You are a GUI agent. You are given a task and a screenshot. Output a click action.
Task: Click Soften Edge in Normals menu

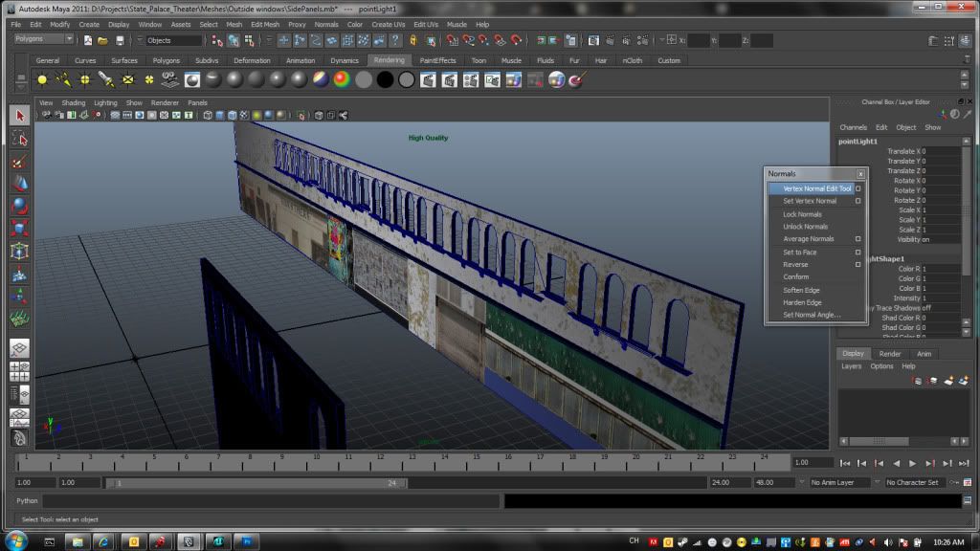801,290
